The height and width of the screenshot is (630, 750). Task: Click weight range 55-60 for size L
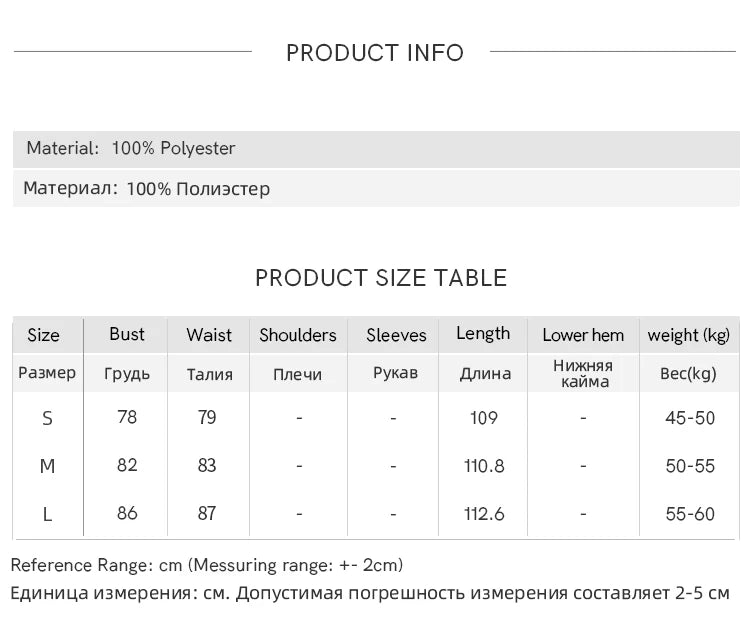pyautogui.click(x=690, y=514)
